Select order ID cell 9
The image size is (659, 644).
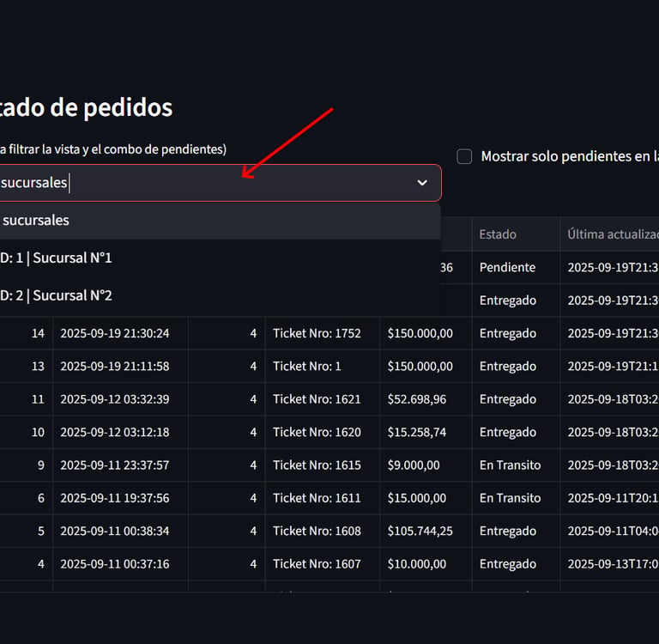point(26,465)
